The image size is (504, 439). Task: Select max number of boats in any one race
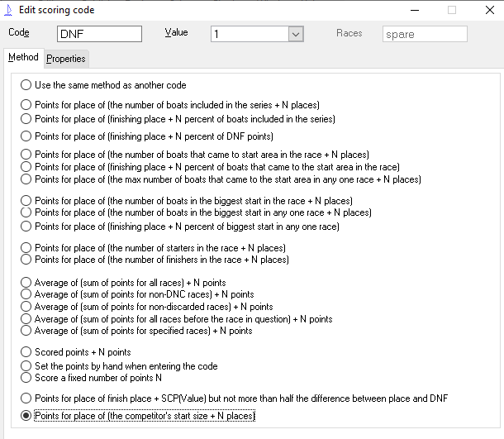(221, 179)
